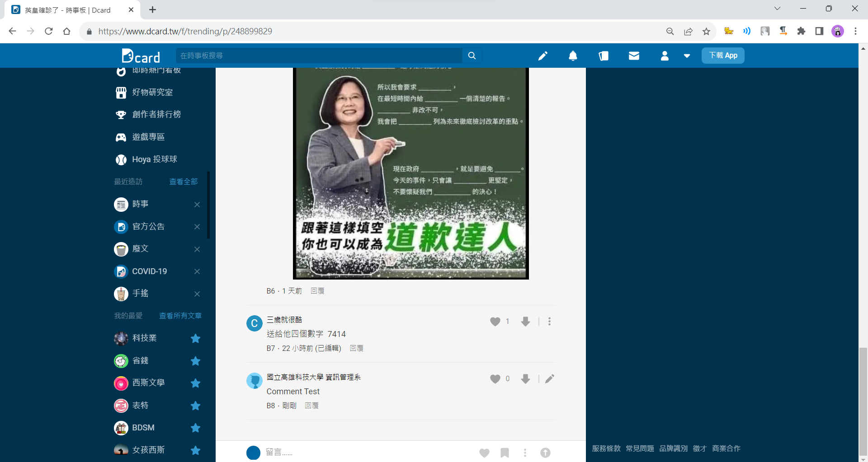Open the 表特 board icon
This screenshot has width=868, height=462.
tap(121, 406)
